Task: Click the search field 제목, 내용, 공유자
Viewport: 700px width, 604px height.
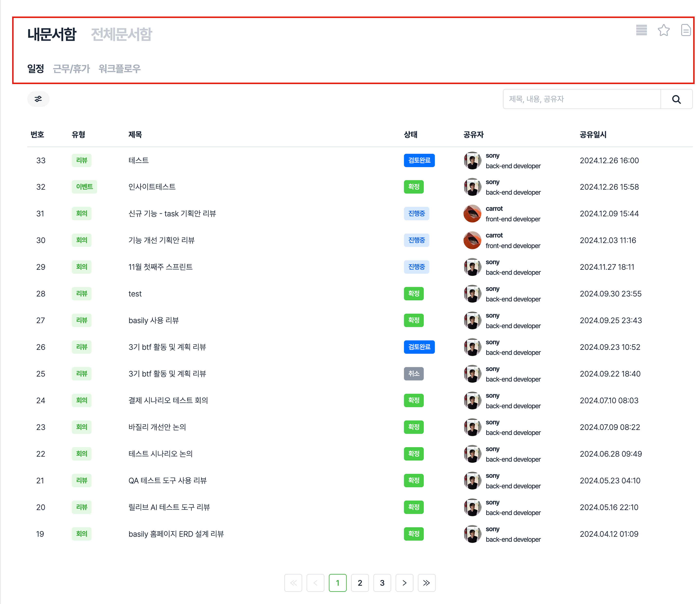Action: point(581,99)
